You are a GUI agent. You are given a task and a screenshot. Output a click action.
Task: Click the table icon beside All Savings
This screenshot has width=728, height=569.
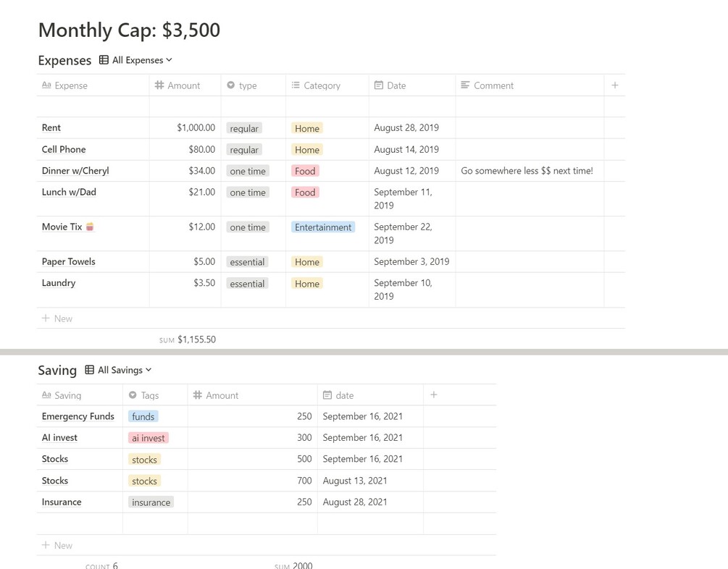tap(89, 370)
